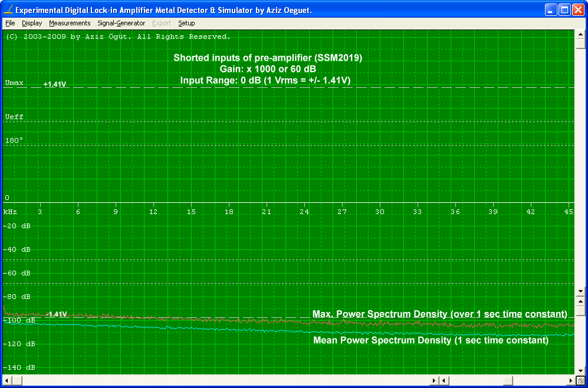
Task: Maximize the lock-in amplifier window
Action: [564, 10]
